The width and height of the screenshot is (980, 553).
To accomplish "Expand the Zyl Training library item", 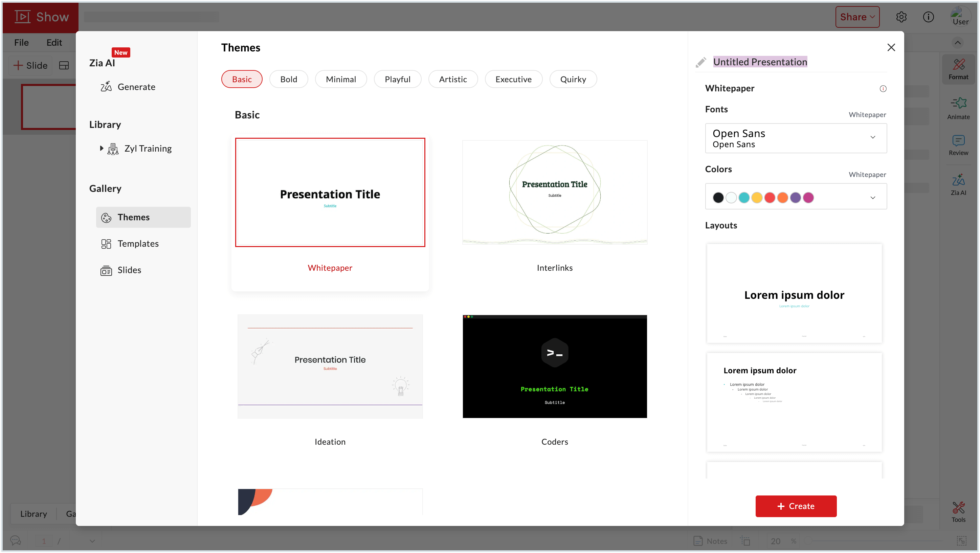I will click(x=101, y=148).
